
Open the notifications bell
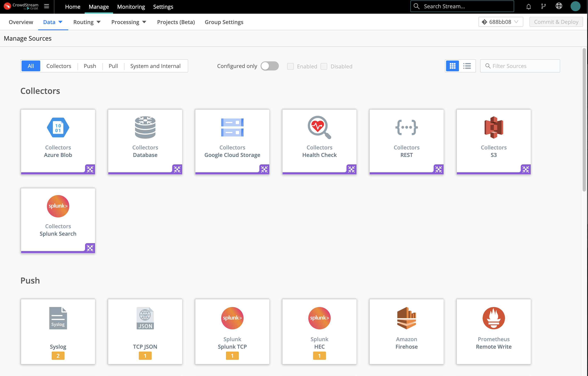[x=528, y=6]
